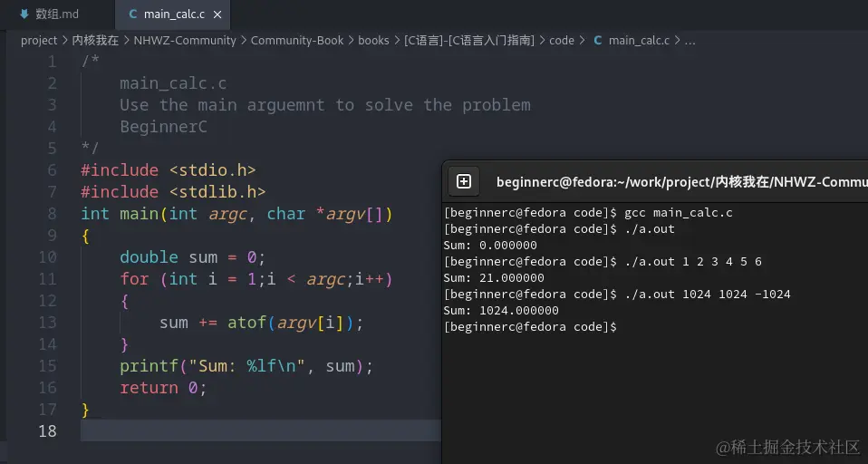Click the new tab icon in terminal window
The image size is (868, 464).
[x=464, y=181]
